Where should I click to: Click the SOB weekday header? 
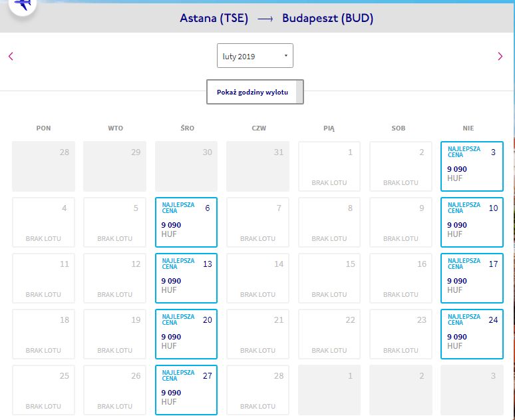coord(398,128)
